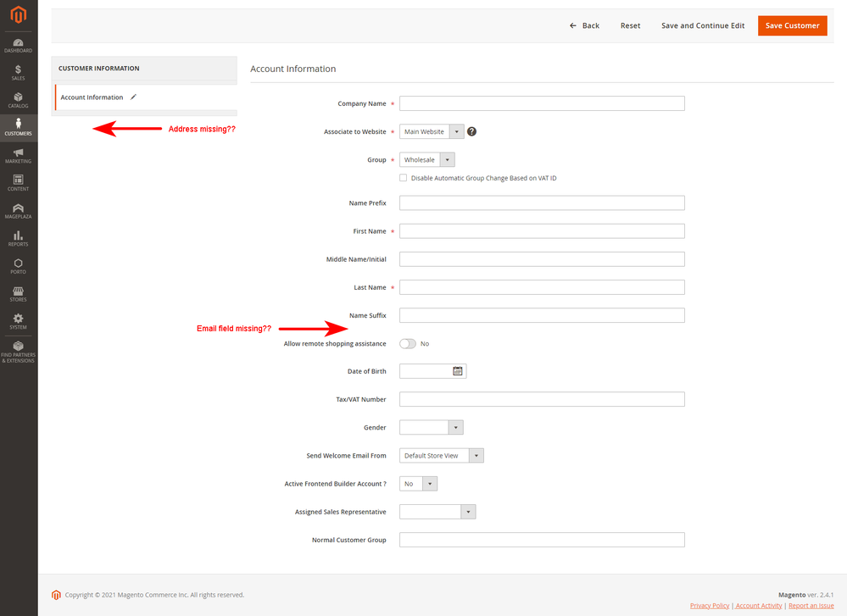Open the Dashboard sidebar icon
This screenshot has width=847, height=616.
coord(18,45)
